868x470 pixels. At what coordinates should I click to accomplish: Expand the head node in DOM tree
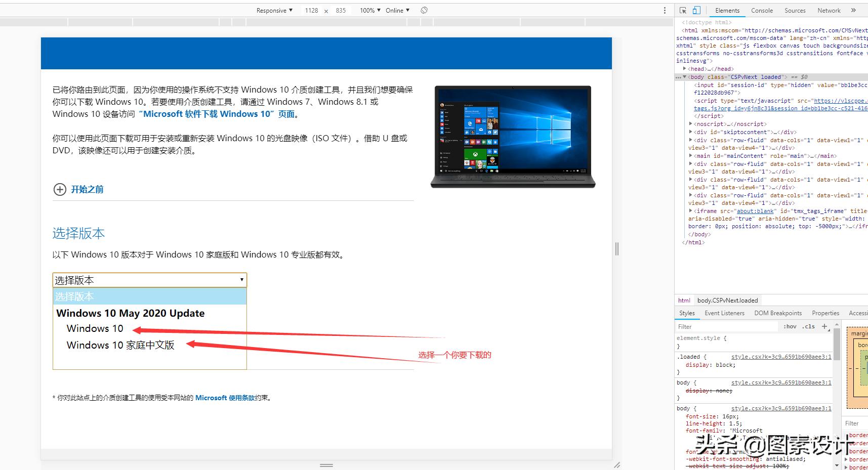685,69
